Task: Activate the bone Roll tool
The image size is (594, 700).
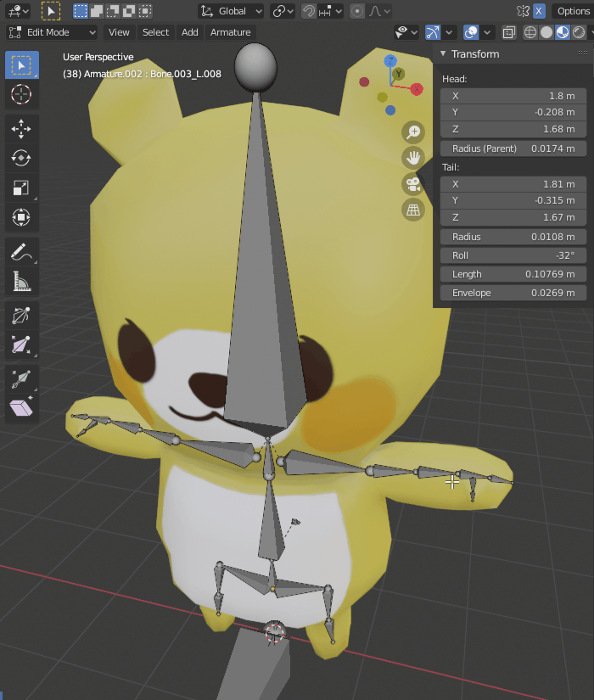Action: pyautogui.click(x=21, y=316)
